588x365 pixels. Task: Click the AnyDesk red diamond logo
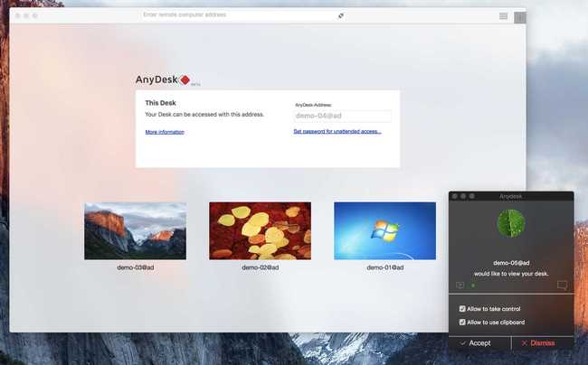pyautogui.click(x=185, y=80)
